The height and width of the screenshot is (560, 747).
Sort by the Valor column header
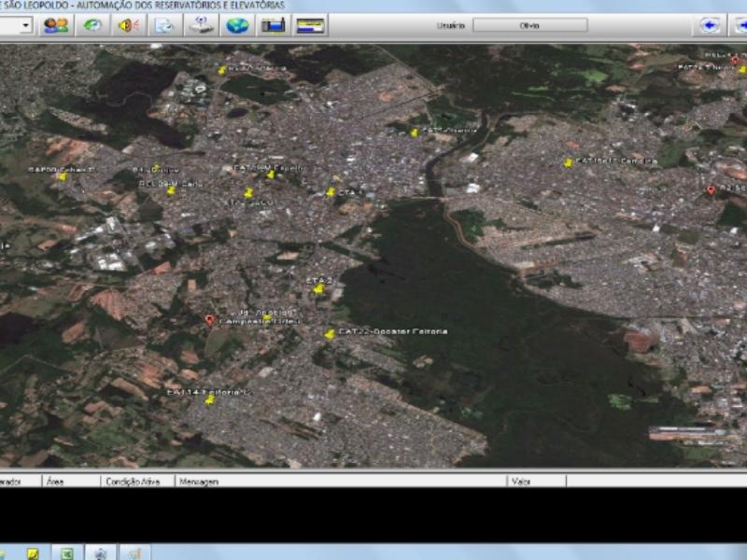[521, 482]
